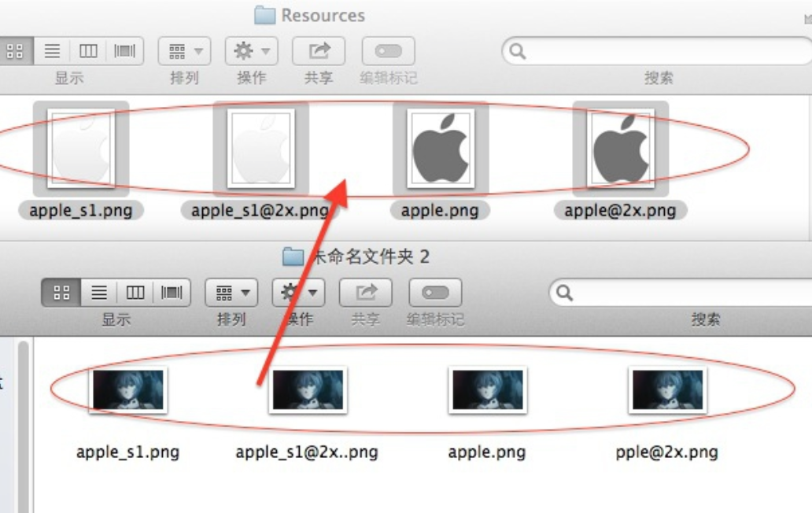Switch Resources window to column view
This screenshot has height=513, width=812.
(88, 50)
